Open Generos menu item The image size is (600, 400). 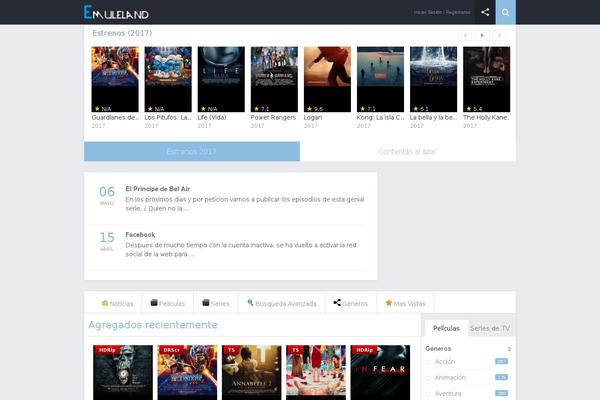351,304
